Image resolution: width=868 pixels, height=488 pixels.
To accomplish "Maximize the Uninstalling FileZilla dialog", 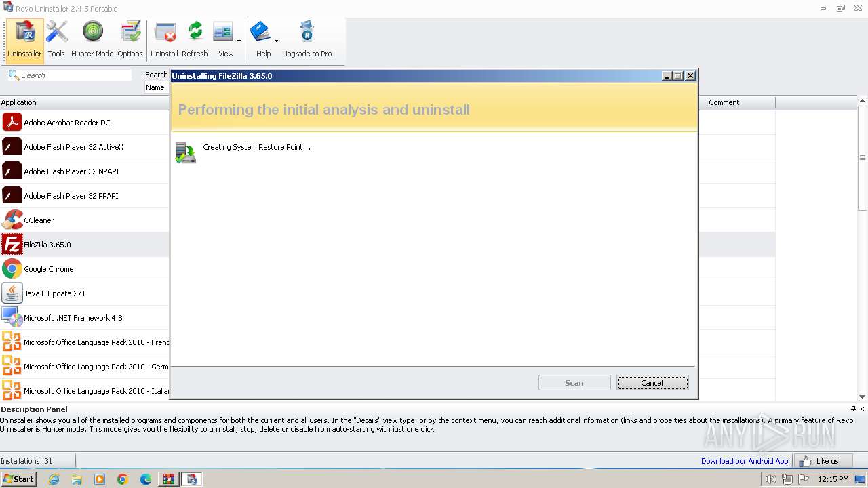I will (x=678, y=76).
